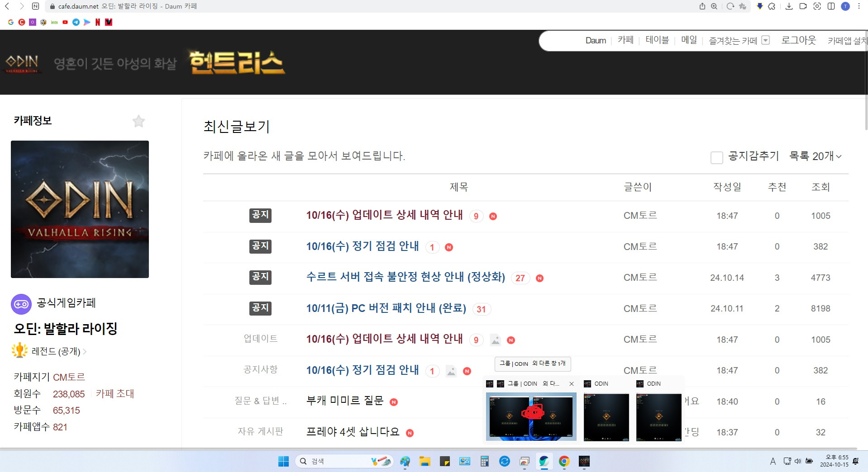This screenshot has width=868, height=472.
Task: Click 카페 in the top menu
Action: coord(625,40)
